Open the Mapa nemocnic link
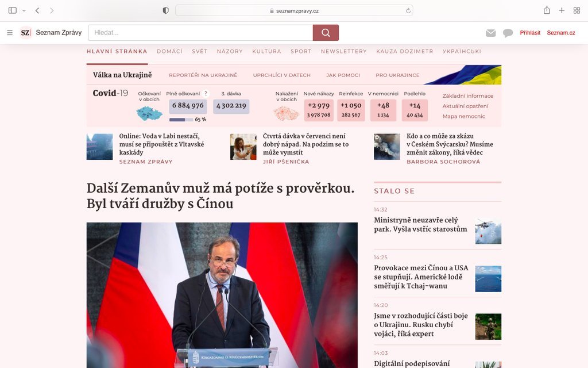This screenshot has height=368, width=588. click(463, 116)
